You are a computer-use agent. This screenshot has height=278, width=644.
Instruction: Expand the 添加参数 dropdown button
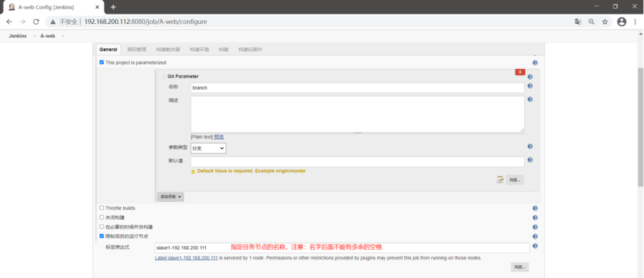click(170, 197)
